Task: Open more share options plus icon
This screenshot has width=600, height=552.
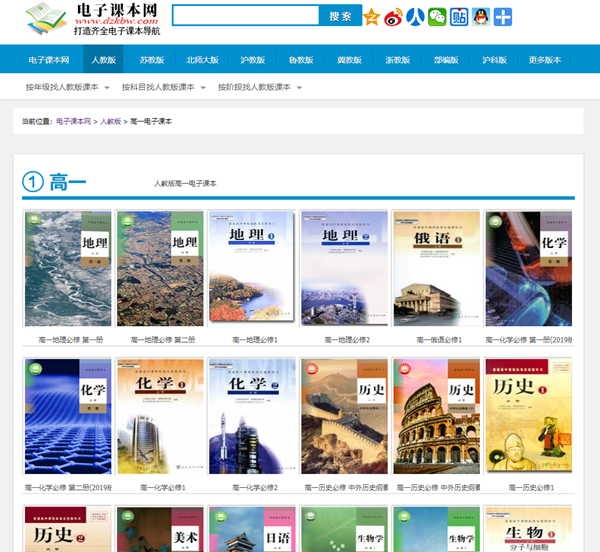Action: 503,17
